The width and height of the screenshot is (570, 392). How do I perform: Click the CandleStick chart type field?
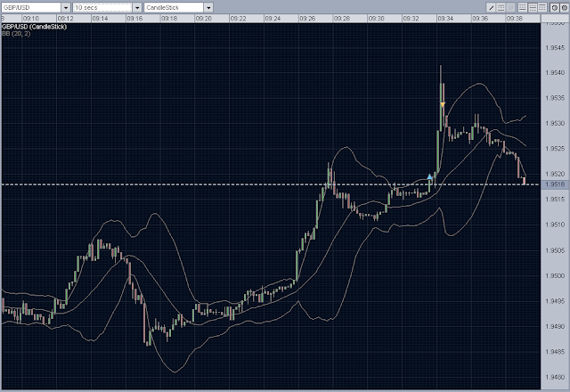(174, 7)
